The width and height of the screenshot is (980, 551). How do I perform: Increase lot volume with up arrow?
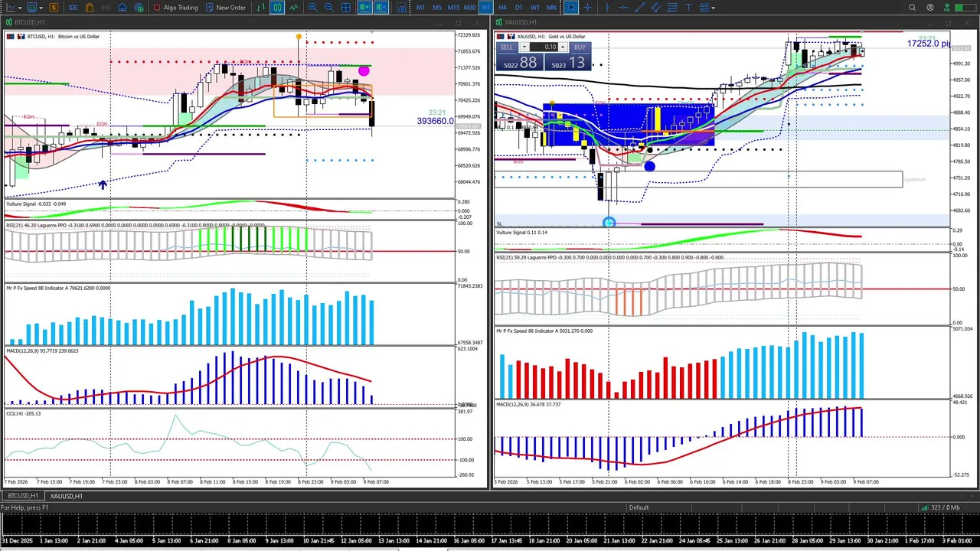coord(563,47)
